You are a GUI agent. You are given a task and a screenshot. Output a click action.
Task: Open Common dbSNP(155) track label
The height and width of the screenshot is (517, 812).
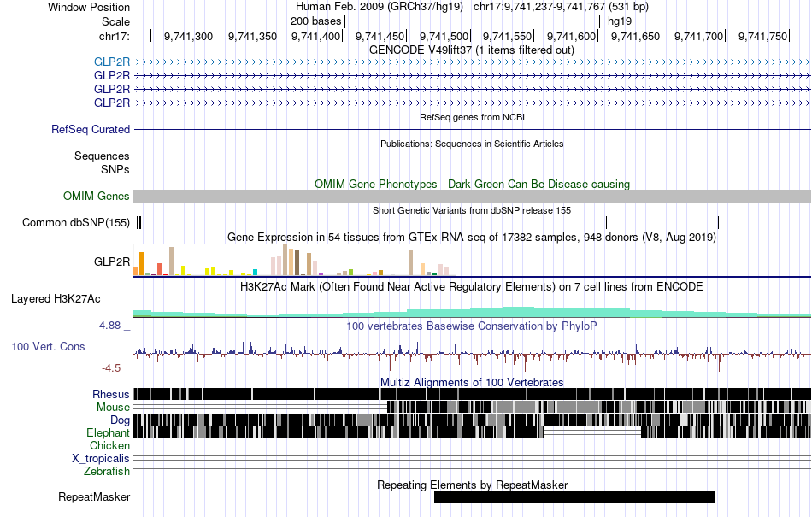(x=76, y=222)
